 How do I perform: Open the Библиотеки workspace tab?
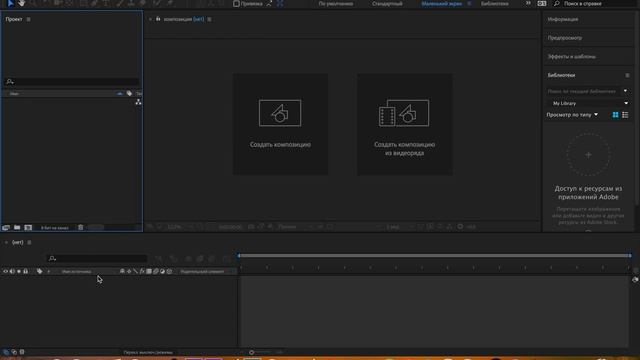click(x=495, y=4)
